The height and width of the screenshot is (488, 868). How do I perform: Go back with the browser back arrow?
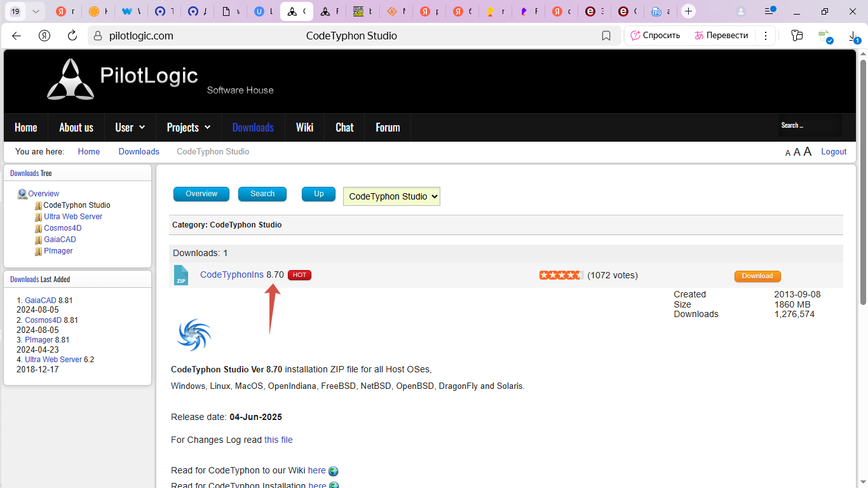click(x=17, y=36)
